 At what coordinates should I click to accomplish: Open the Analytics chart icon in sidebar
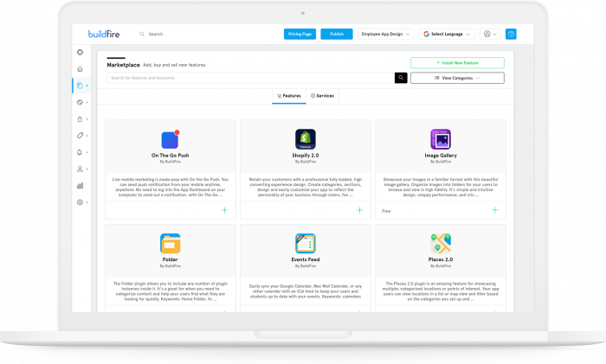pos(80,186)
